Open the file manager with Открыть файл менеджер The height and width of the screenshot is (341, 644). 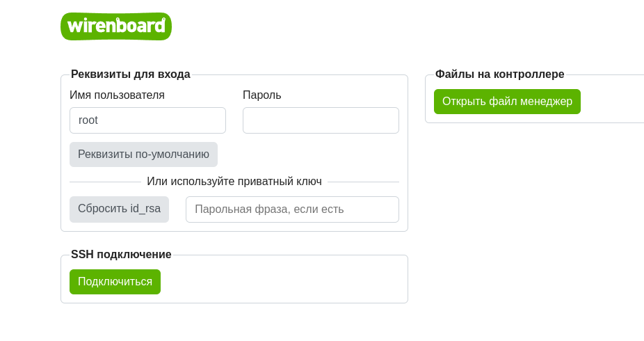pos(507,102)
